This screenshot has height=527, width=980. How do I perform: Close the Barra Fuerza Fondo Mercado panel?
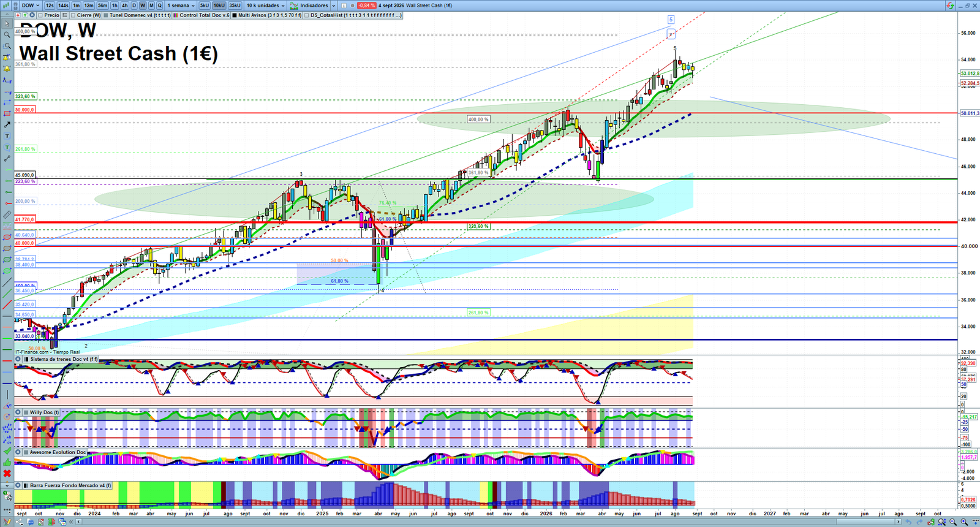click(18, 485)
